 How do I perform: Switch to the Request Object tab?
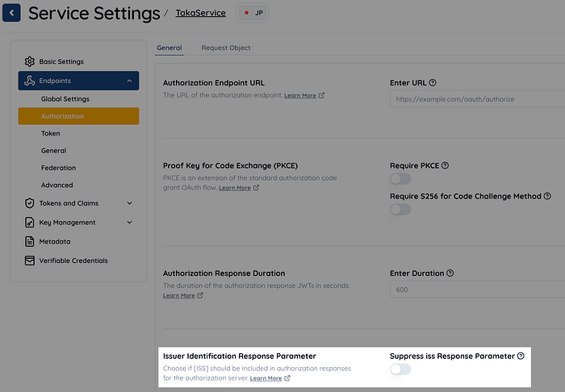(x=226, y=48)
